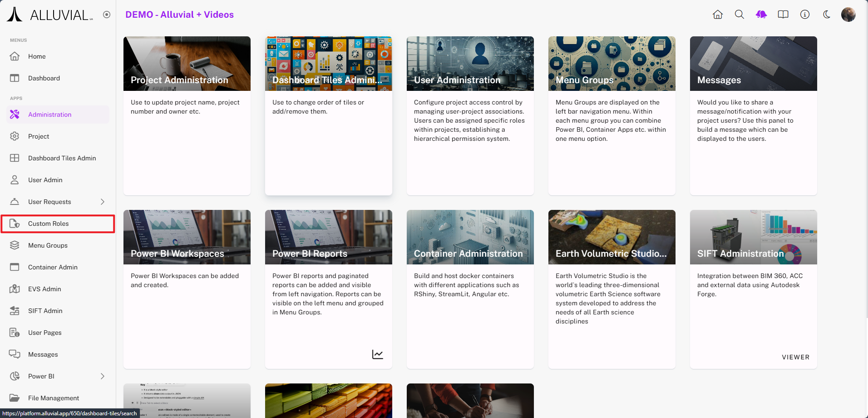This screenshot has height=418, width=868.
Task: Open the EVS Admin sidebar link
Action: 58,289
